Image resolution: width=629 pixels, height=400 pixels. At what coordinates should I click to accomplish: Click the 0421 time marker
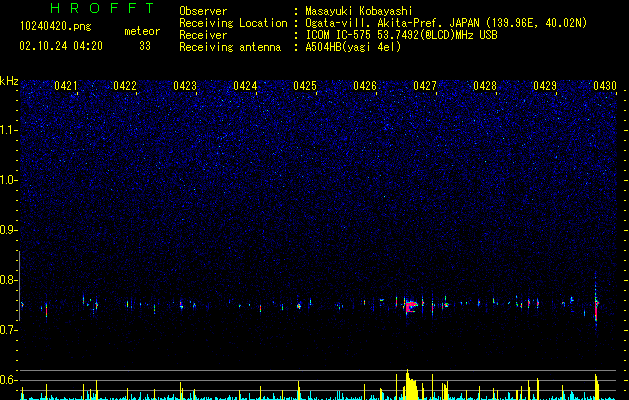tap(66, 86)
